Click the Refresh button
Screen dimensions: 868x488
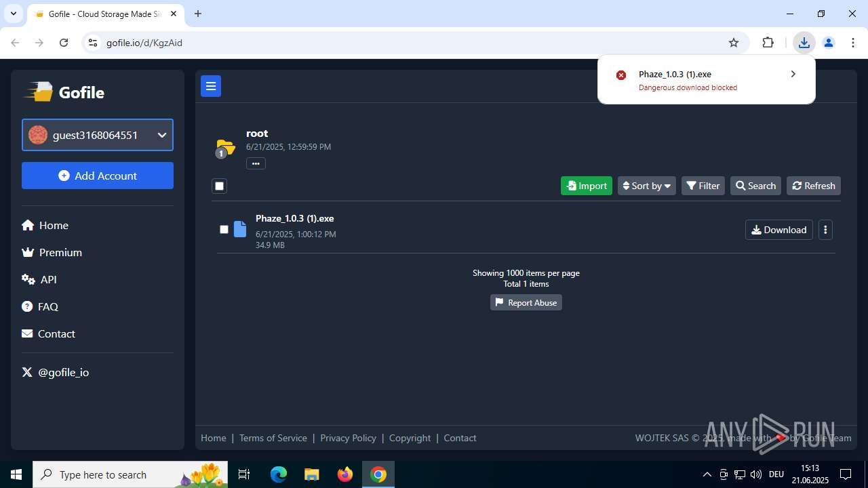(814, 186)
